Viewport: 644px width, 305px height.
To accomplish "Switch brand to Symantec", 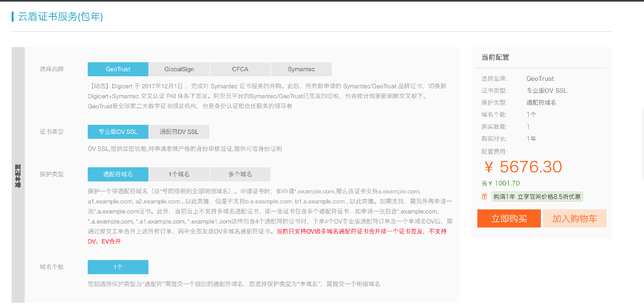I will click(x=301, y=69).
